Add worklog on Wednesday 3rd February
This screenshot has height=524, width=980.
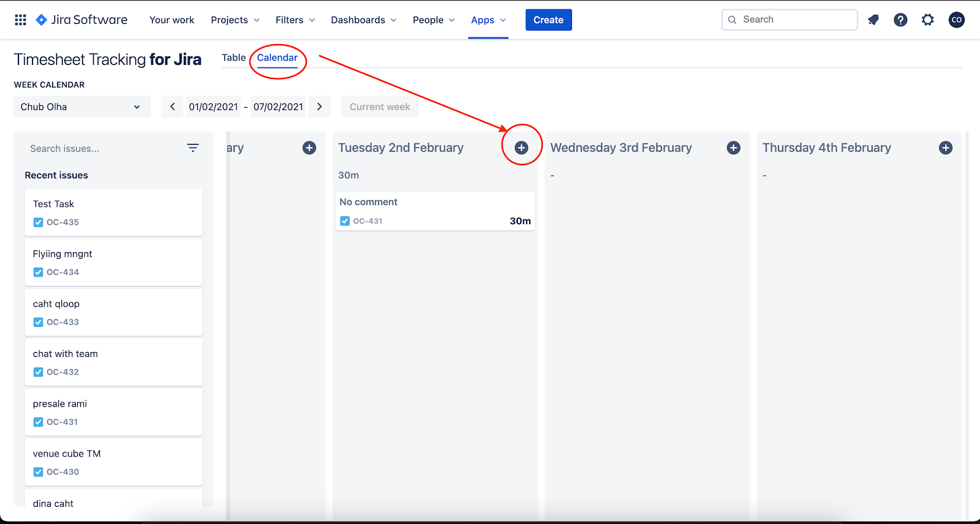(733, 148)
